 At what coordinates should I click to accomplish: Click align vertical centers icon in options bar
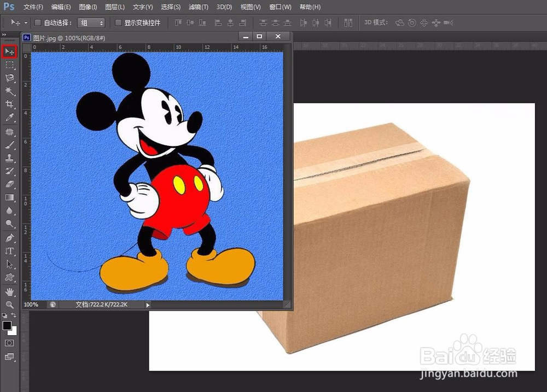click(190, 22)
